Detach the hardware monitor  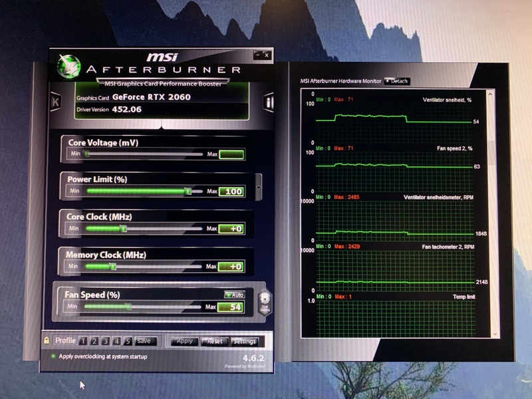tap(397, 81)
